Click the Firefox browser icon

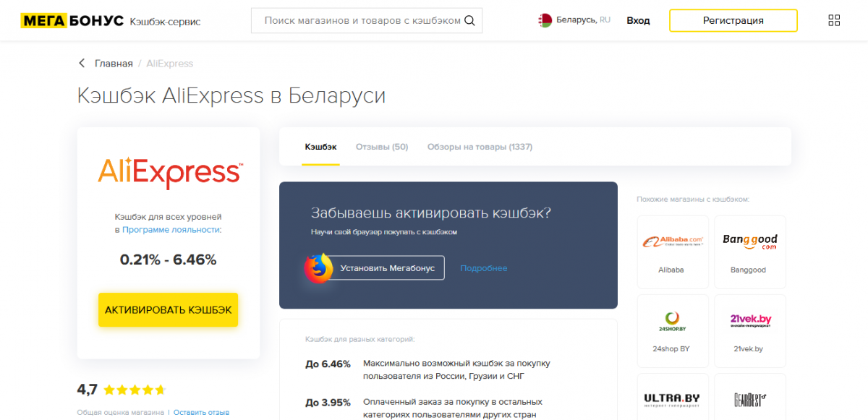click(319, 268)
